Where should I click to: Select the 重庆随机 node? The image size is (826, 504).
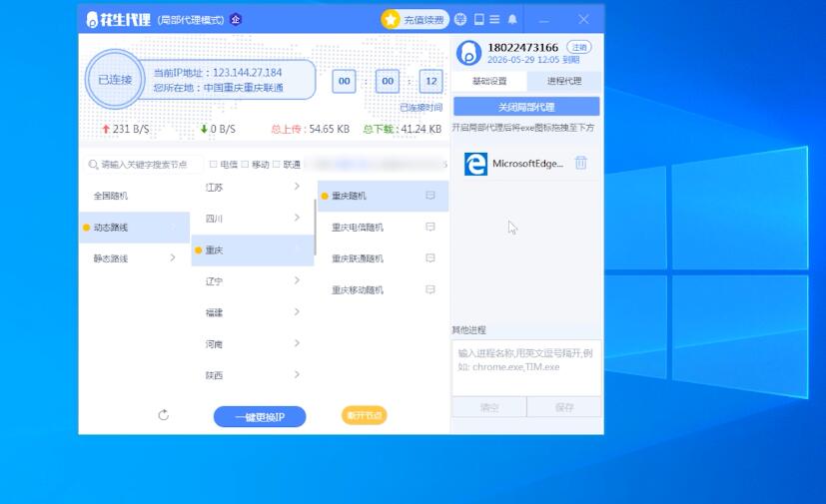coord(383,196)
